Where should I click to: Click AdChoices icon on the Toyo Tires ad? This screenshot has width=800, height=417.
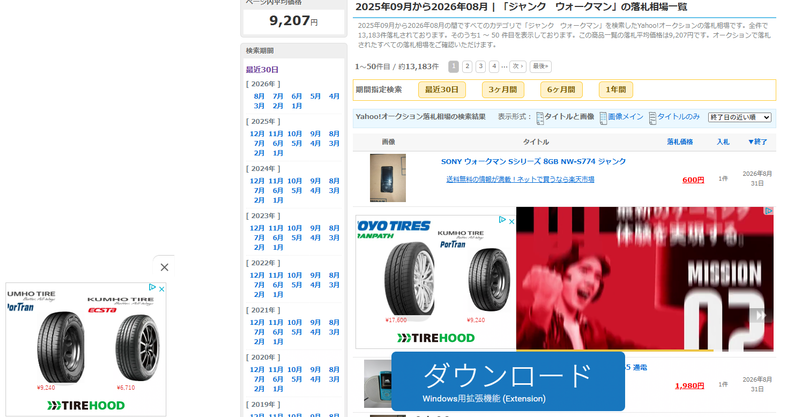click(x=503, y=220)
